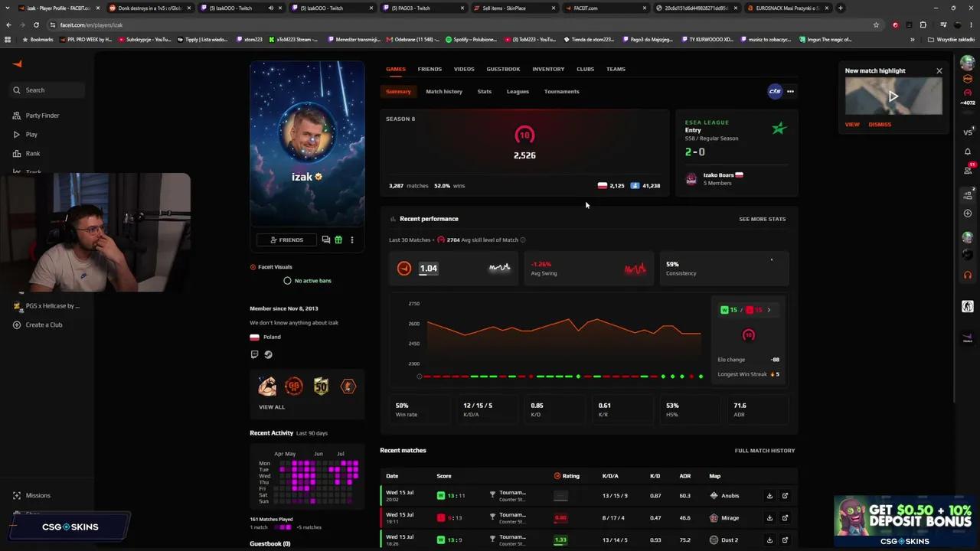Open the more options menu beside game selector

(x=790, y=91)
